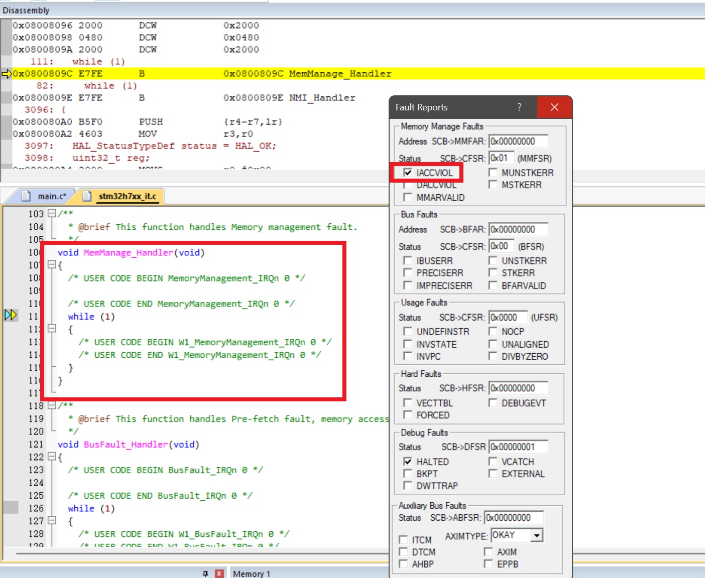
Task: Collapse the comment block at line 118
Action: pos(52,405)
